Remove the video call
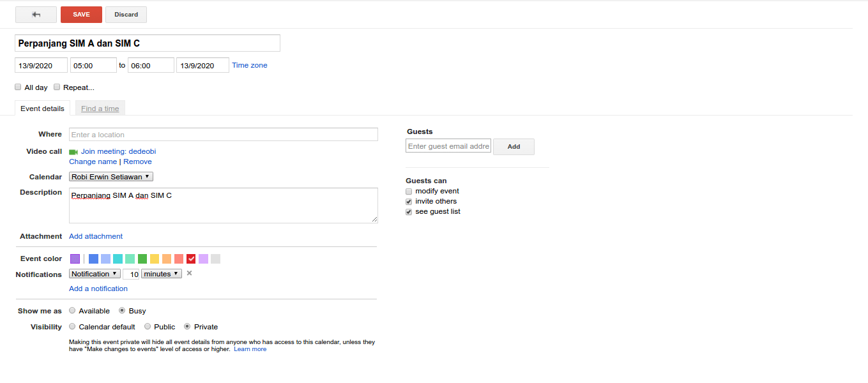This screenshot has height=383, width=868. pos(137,161)
